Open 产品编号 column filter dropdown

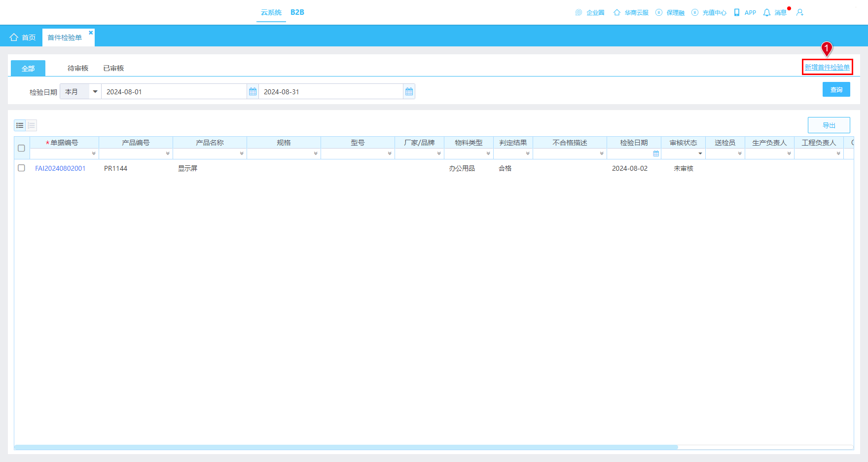click(168, 154)
